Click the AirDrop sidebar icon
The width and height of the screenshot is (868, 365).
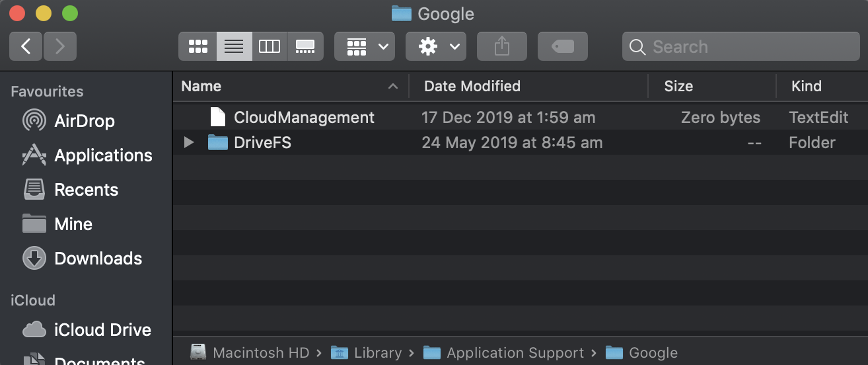(34, 121)
